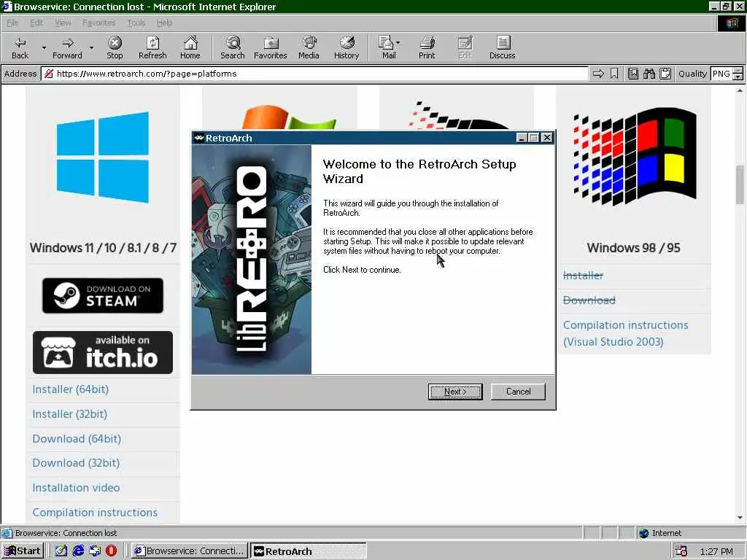Viewport: 747px width, 560px height.
Task: Click the Show Desktop quick launch icon
Action: tap(61, 551)
